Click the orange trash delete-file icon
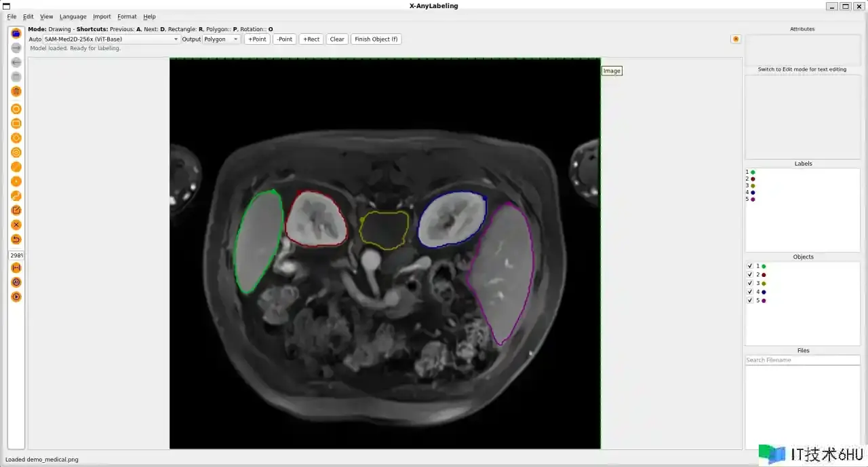868x467 pixels. click(16, 91)
